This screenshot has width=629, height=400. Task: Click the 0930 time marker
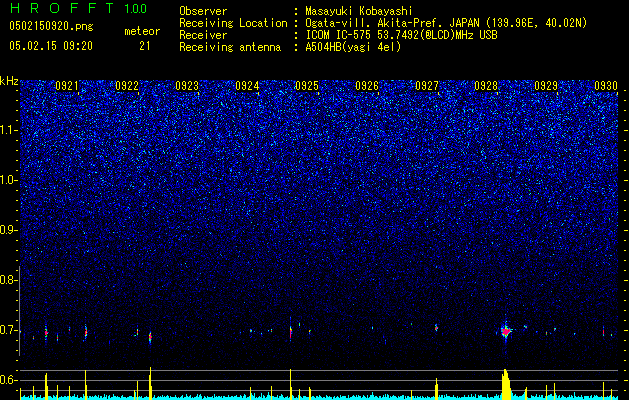click(606, 86)
